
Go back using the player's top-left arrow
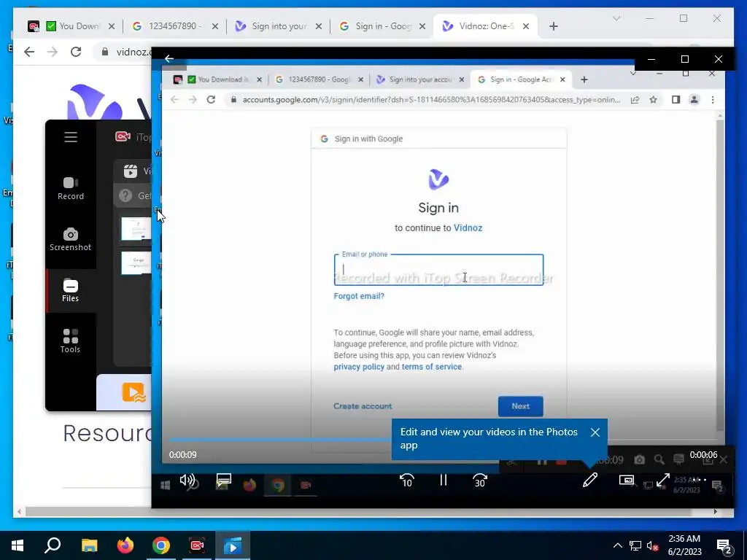pos(169,58)
